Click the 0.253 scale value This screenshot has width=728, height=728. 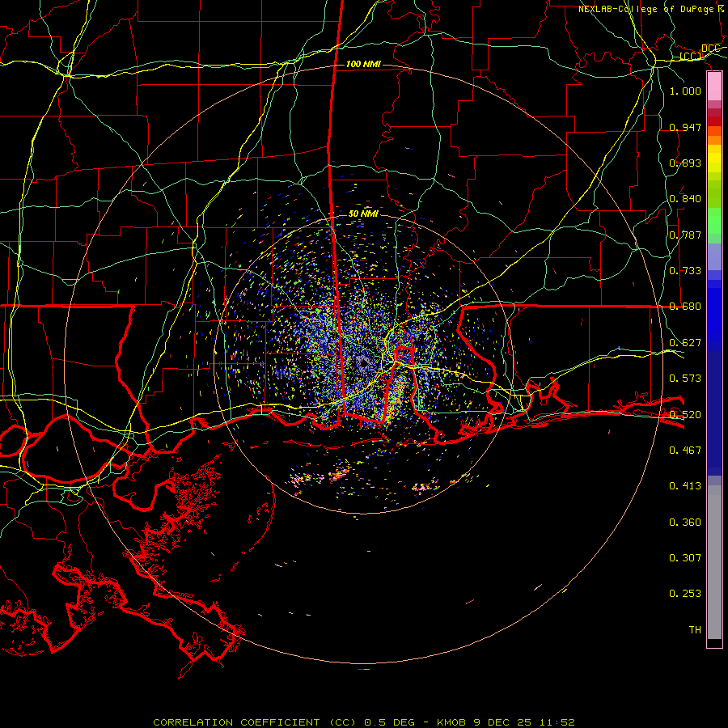tap(685, 594)
